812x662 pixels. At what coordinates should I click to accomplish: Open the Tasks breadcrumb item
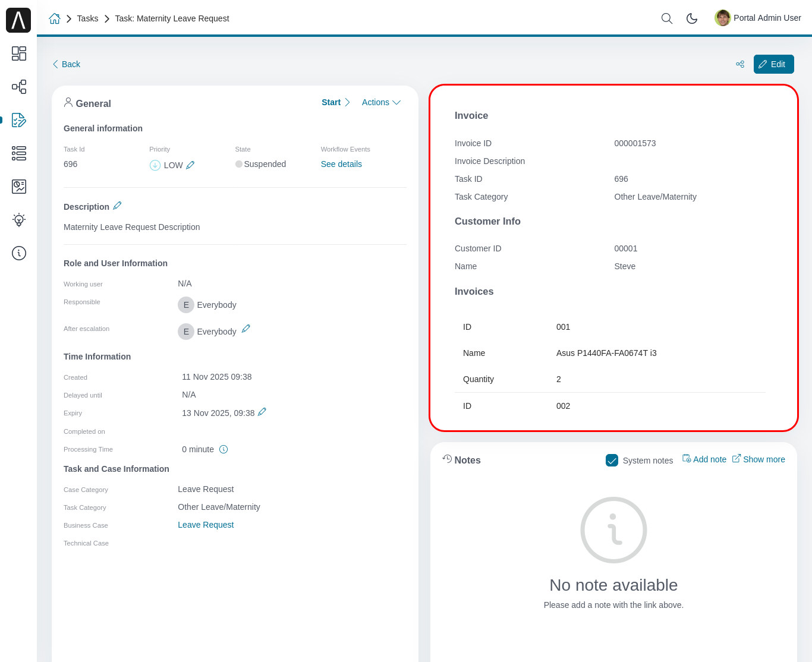tap(87, 18)
